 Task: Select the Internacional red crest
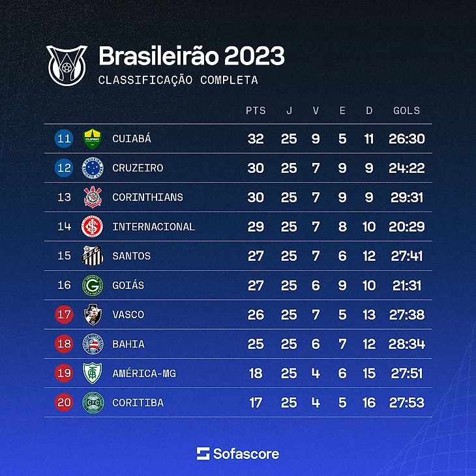pos(93,226)
